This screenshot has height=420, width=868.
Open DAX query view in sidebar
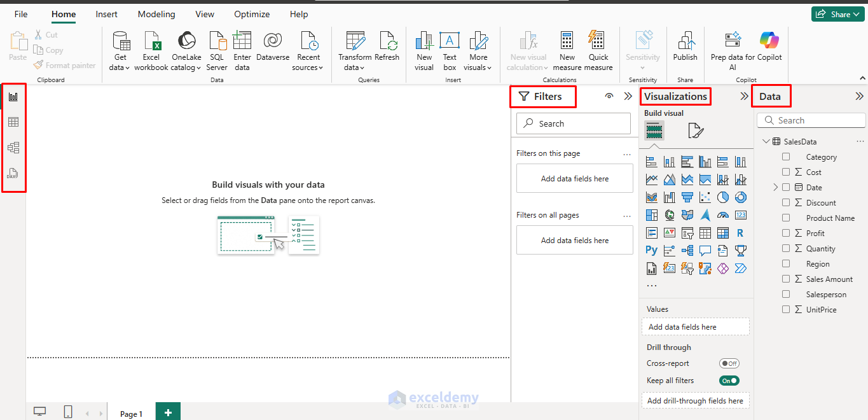point(13,173)
